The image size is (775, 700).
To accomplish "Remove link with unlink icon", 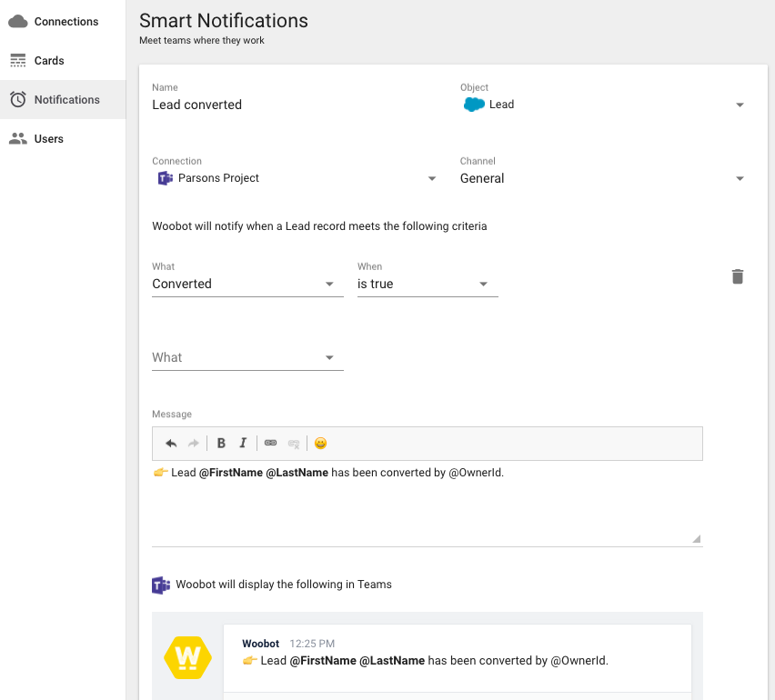I will pos(294,444).
